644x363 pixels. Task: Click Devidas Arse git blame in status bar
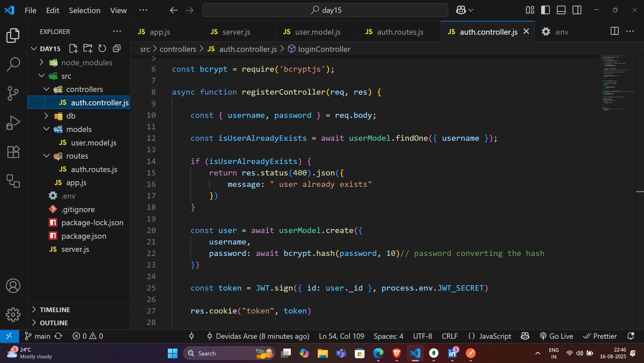(x=258, y=336)
